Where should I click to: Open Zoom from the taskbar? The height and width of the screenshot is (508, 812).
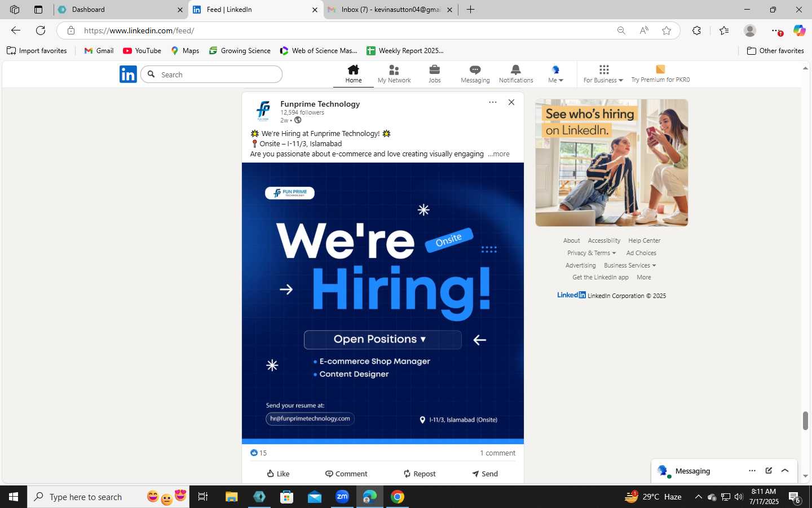[x=342, y=497]
